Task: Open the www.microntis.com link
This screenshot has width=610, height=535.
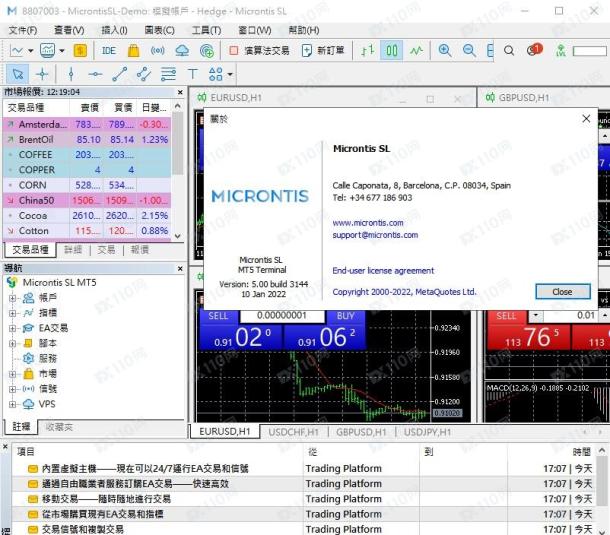Action: [368, 223]
